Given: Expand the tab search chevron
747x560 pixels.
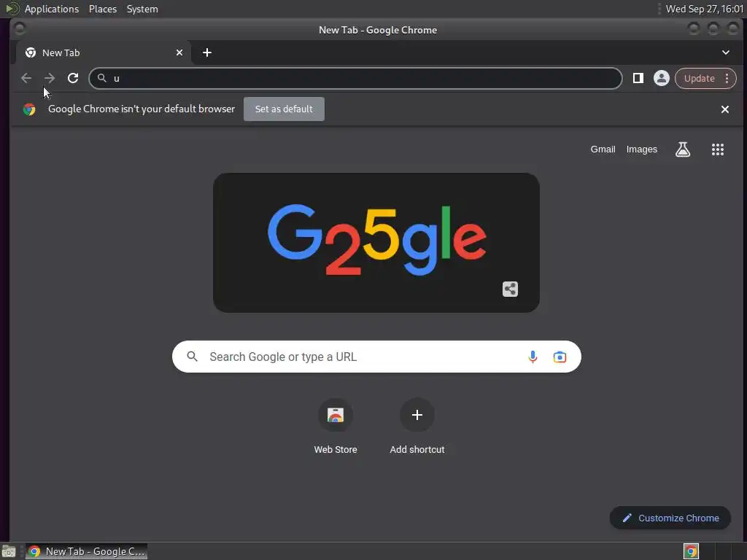Looking at the screenshot, I should point(726,52).
